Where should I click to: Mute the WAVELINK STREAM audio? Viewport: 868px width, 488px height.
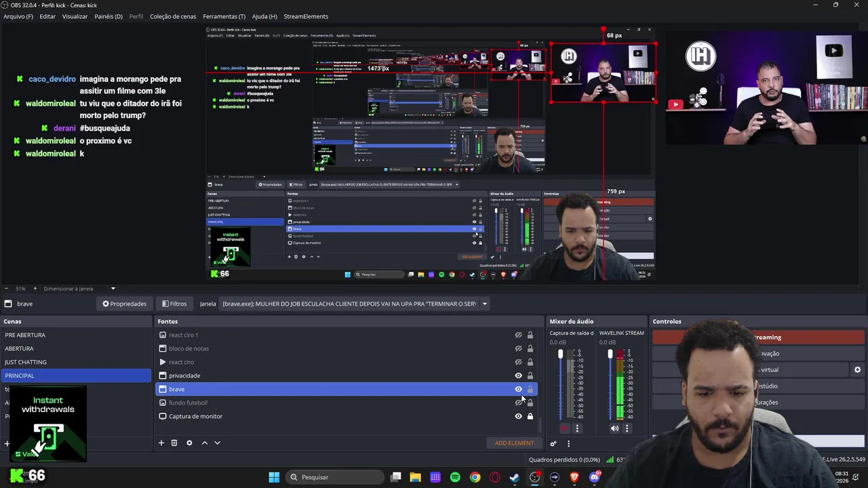point(614,428)
